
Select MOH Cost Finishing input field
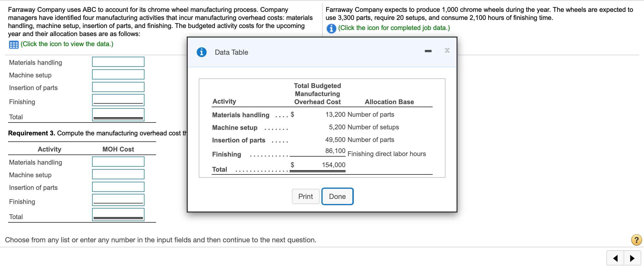(x=118, y=200)
